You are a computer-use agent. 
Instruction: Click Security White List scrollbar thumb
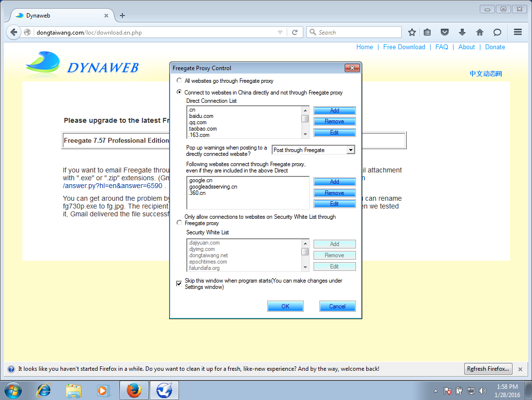pyautogui.click(x=305, y=251)
